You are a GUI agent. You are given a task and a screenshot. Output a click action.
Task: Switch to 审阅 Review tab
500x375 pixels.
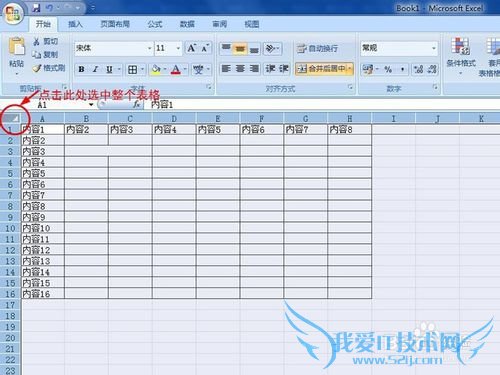(219, 24)
